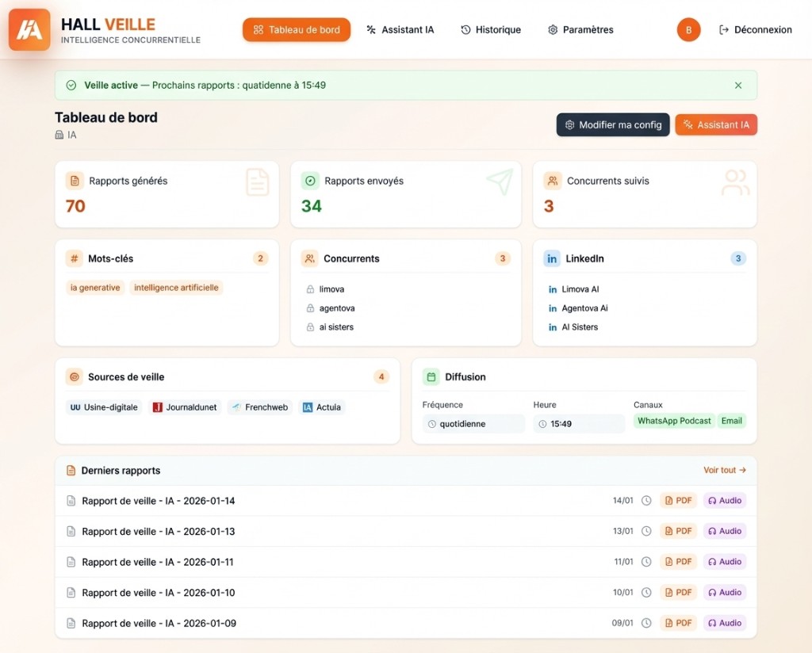Click the user avatar labeled B

[688, 29]
